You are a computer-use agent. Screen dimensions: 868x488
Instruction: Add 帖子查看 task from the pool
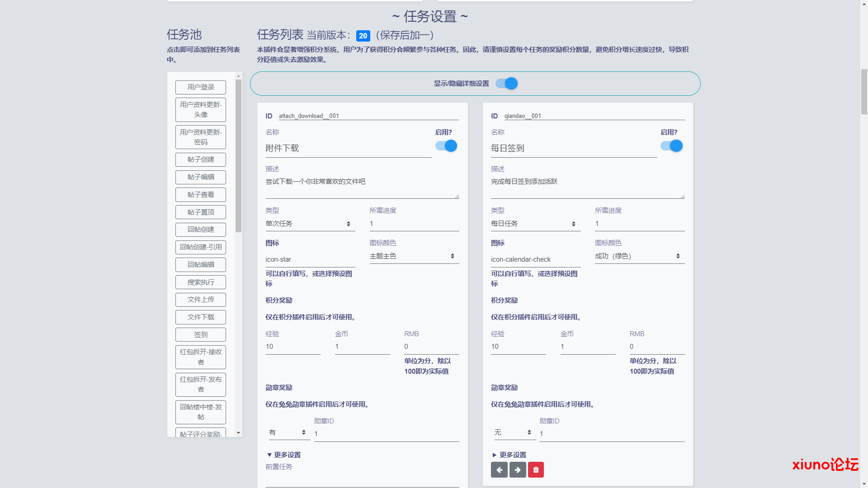(201, 195)
